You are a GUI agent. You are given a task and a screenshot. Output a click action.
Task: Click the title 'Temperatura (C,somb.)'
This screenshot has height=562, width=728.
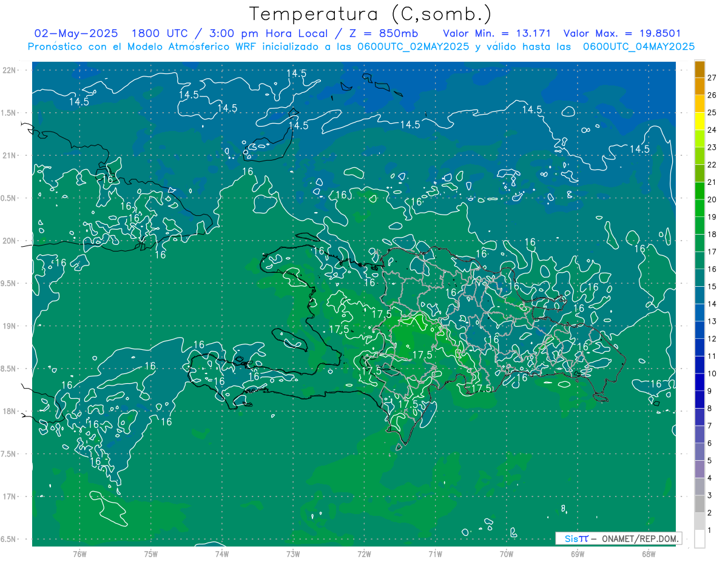pyautogui.click(x=371, y=15)
